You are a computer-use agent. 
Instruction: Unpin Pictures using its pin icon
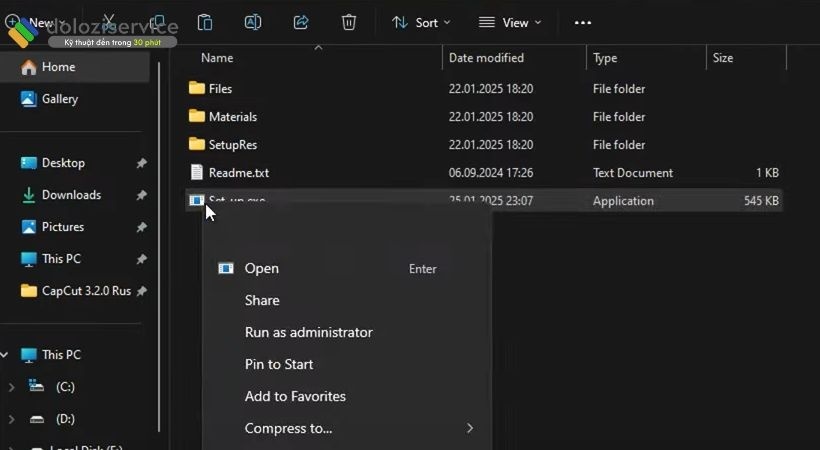[141, 227]
